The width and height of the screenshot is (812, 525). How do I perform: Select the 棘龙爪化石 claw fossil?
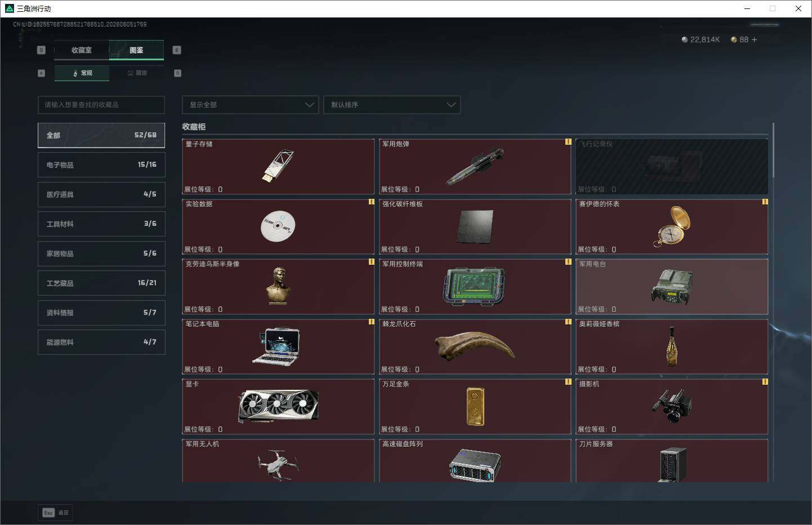(x=475, y=346)
